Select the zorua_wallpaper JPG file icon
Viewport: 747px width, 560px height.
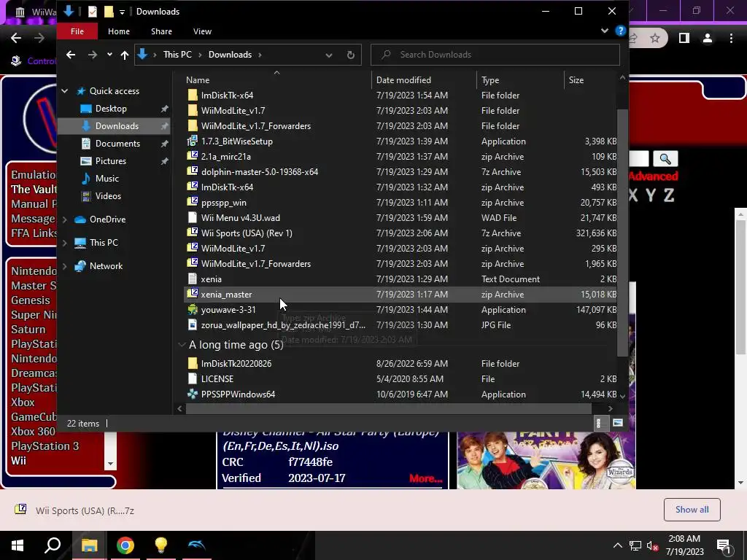pyautogui.click(x=192, y=324)
